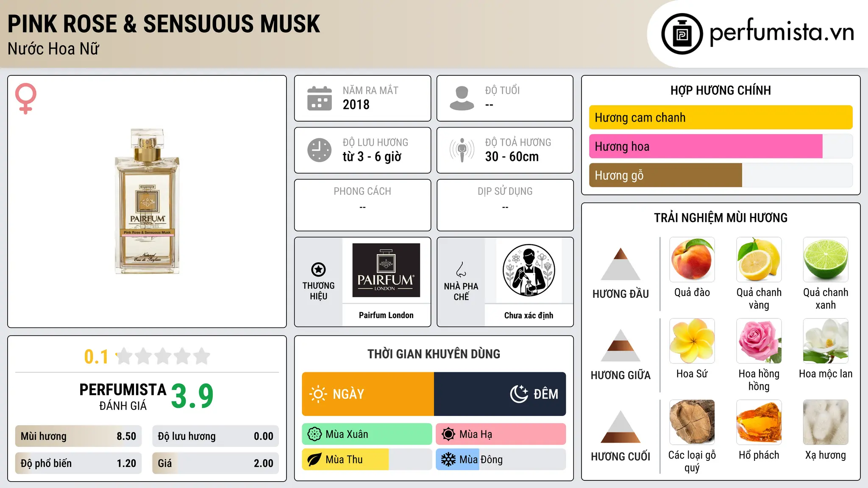The height and width of the screenshot is (488, 868).
Task: Open the Hoa Sứ frangipani image
Action: coord(692,341)
